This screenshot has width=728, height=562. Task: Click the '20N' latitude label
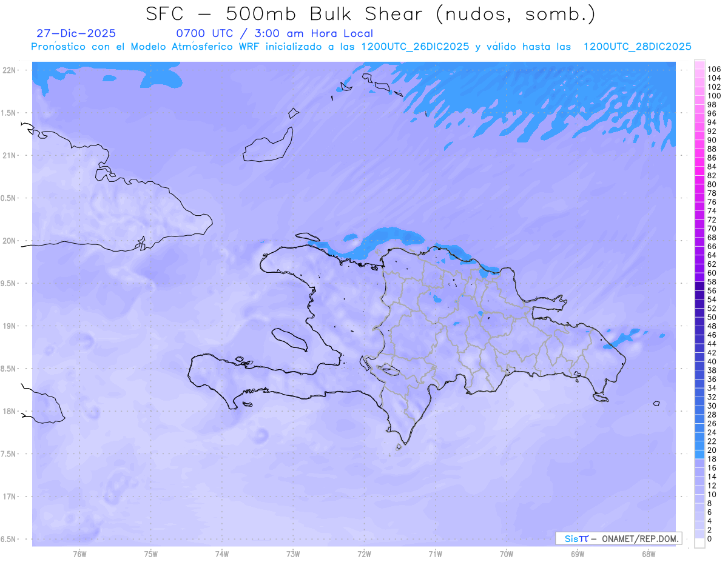click(9, 241)
